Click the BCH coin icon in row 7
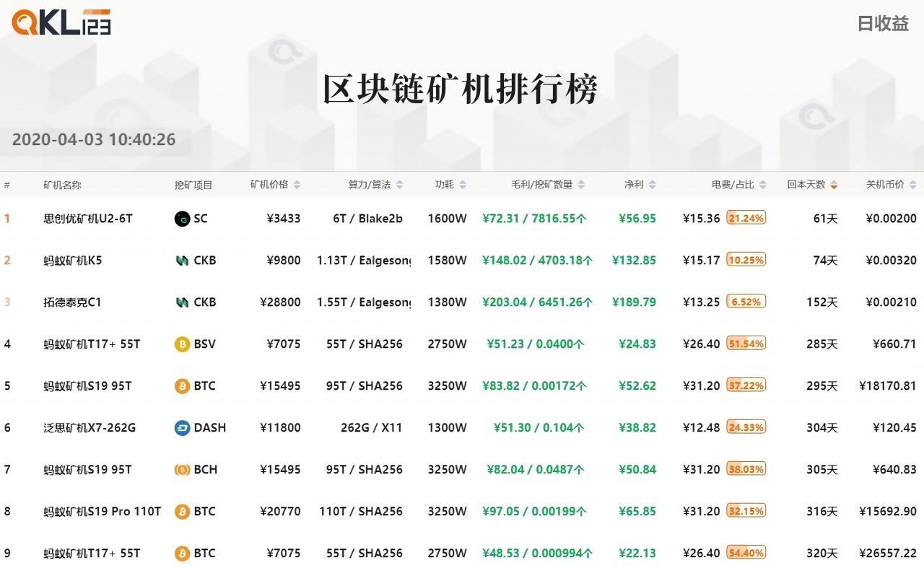Viewport: 924px width, 568px height. (x=182, y=470)
